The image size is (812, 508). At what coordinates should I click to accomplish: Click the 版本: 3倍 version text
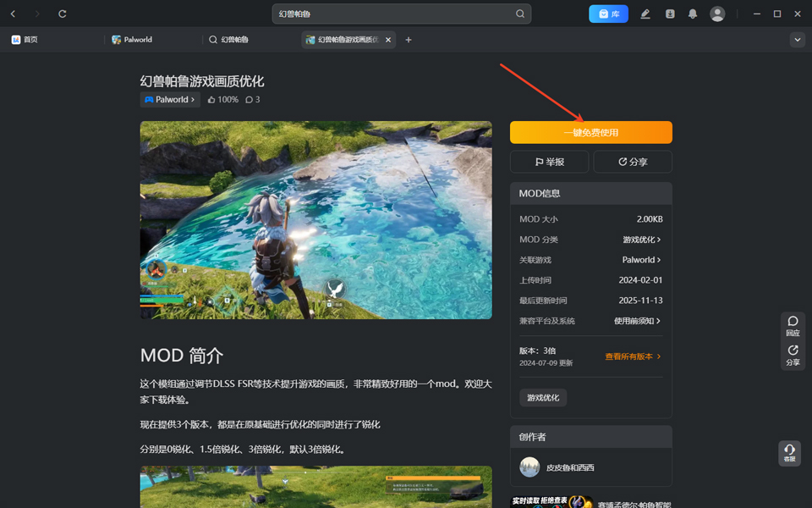click(x=538, y=351)
